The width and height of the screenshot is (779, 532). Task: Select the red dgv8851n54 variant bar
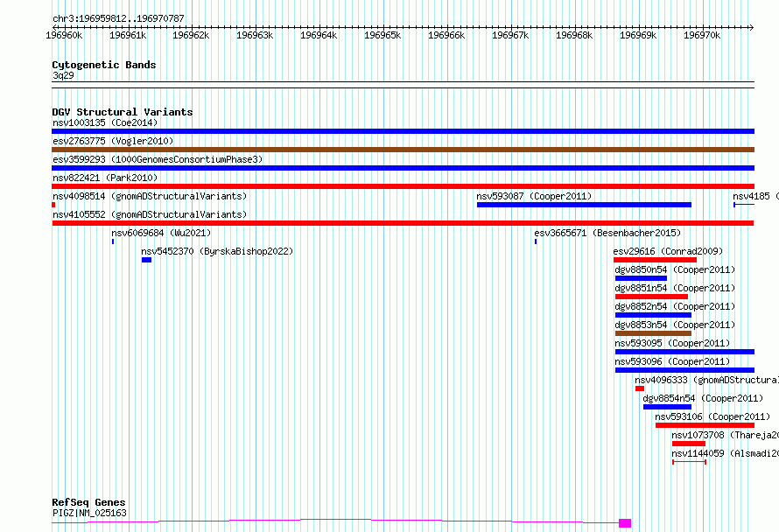click(651, 297)
